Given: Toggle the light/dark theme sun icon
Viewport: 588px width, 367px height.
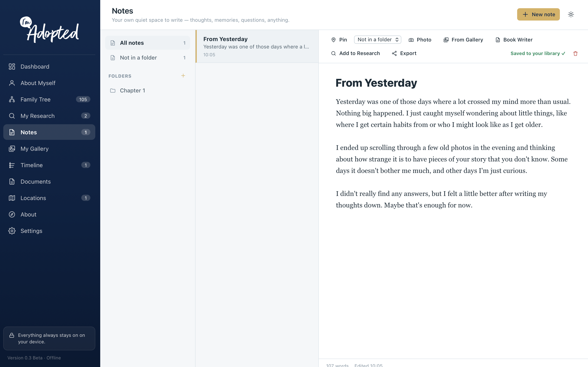Looking at the screenshot, I should [571, 14].
